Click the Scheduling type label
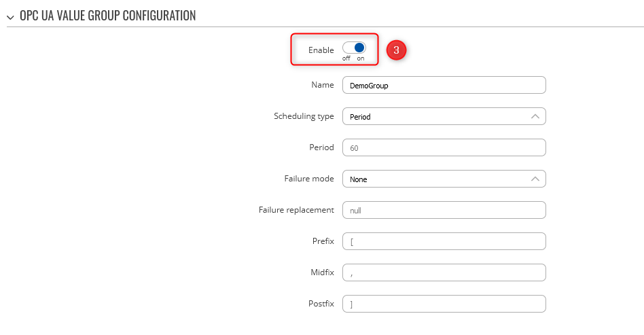Viewport: 644px width, 335px height. [304, 116]
